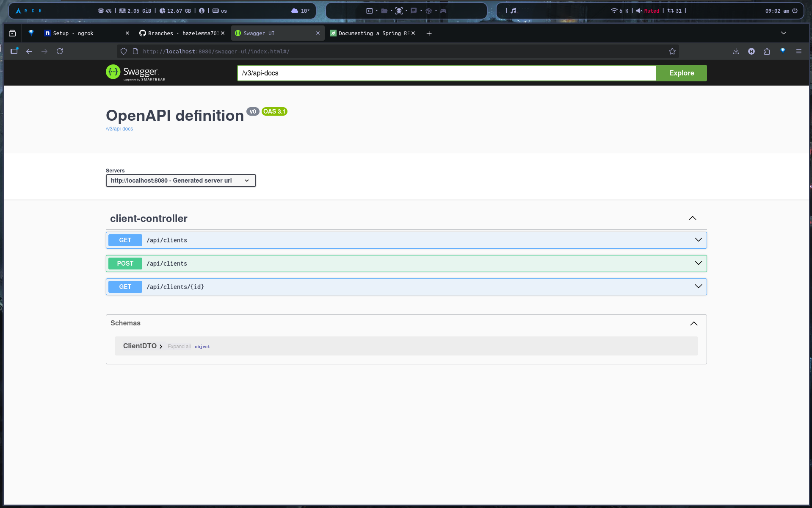812x508 pixels.
Task: Collapse the client-controller section
Action: pos(692,218)
